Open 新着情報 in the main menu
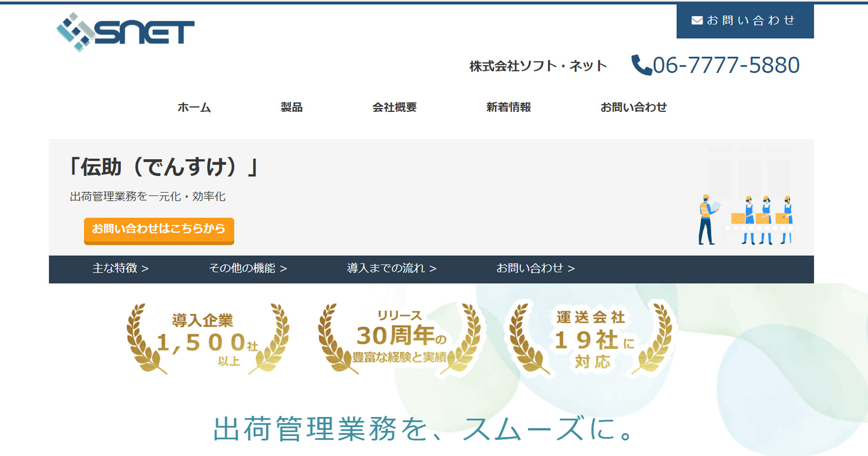 pyautogui.click(x=509, y=107)
